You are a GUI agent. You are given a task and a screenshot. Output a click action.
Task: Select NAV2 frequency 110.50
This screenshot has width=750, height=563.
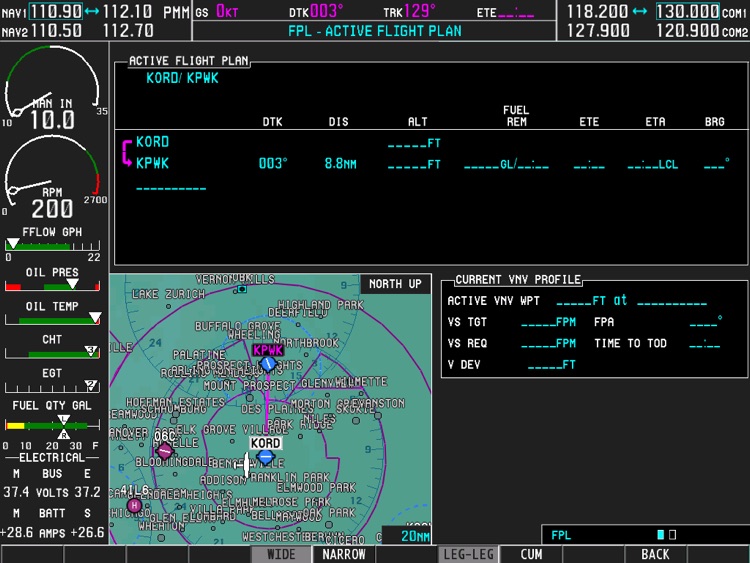point(56,31)
